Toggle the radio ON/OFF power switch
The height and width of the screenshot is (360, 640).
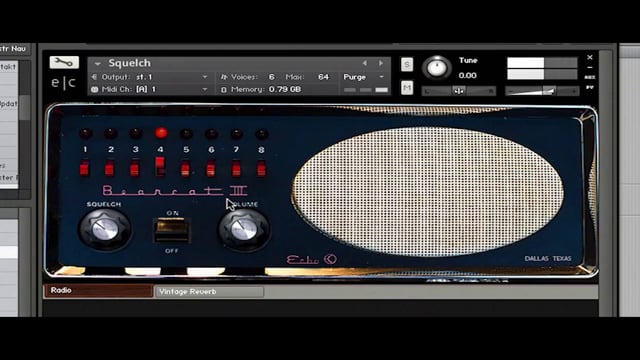(172, 231)
